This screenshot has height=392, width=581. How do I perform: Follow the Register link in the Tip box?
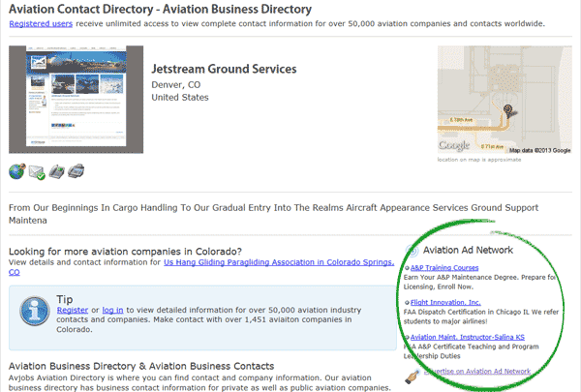tap(73, 310)
